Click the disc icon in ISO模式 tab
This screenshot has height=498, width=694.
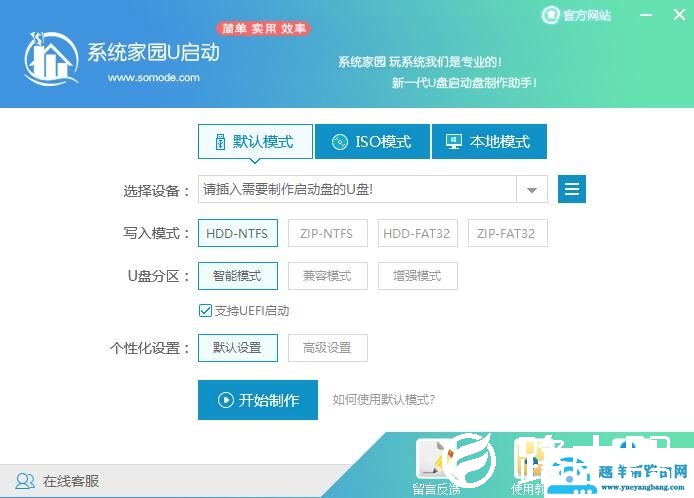[x=340, y=142]
